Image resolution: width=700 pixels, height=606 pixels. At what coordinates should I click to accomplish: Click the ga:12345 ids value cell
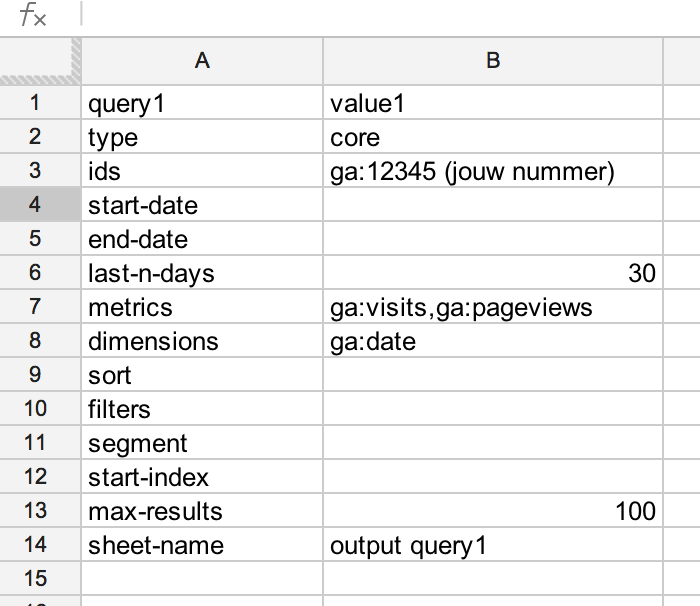click(x=492, y=171)
